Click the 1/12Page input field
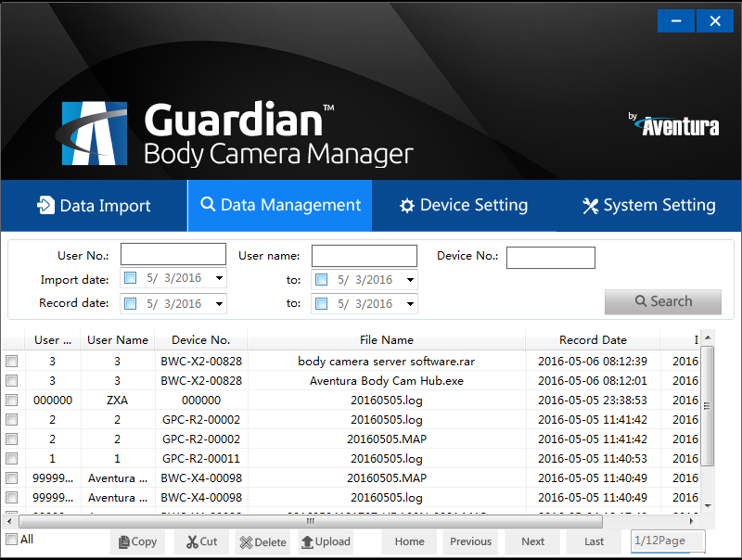This screenshot has height=560, width=742. coord(667,541)
